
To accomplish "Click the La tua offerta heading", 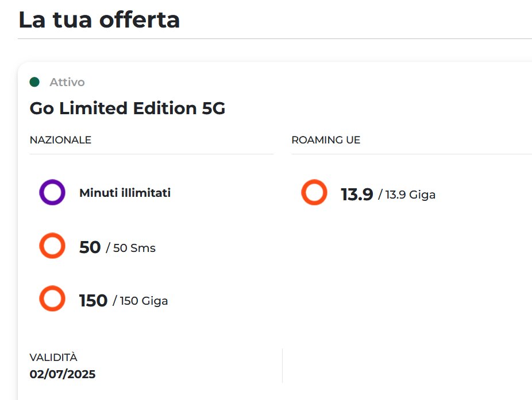I will tap(99, 20).
